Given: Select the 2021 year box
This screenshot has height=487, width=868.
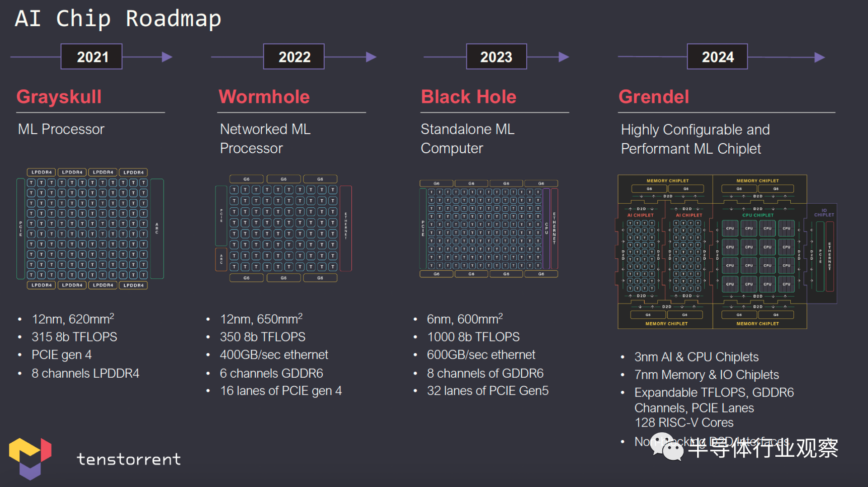Looking at the screenshot, I should tap(92, 56).
